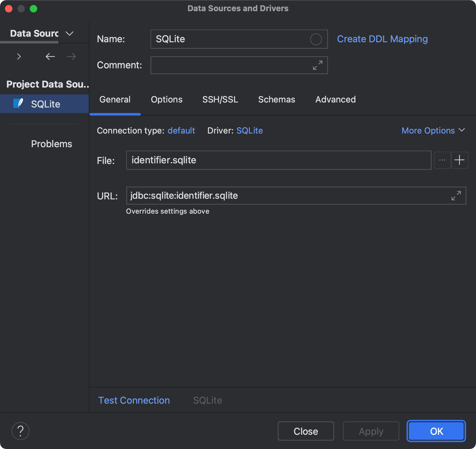The width and height of the screenshot is (476, 449).
Task: Expand the URL field editor
Action: pos(456,196)
